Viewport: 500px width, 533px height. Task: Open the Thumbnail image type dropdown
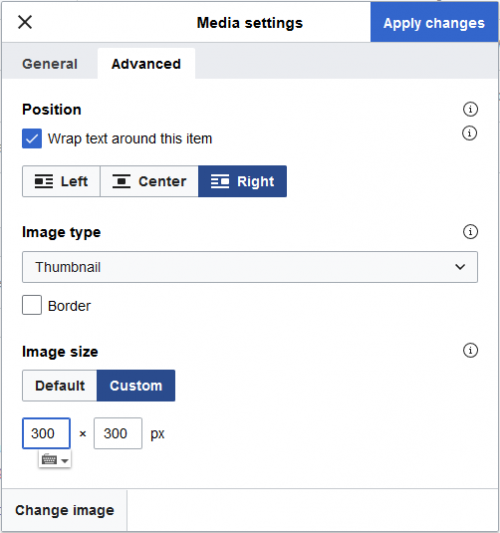click(x=250, y=267)
